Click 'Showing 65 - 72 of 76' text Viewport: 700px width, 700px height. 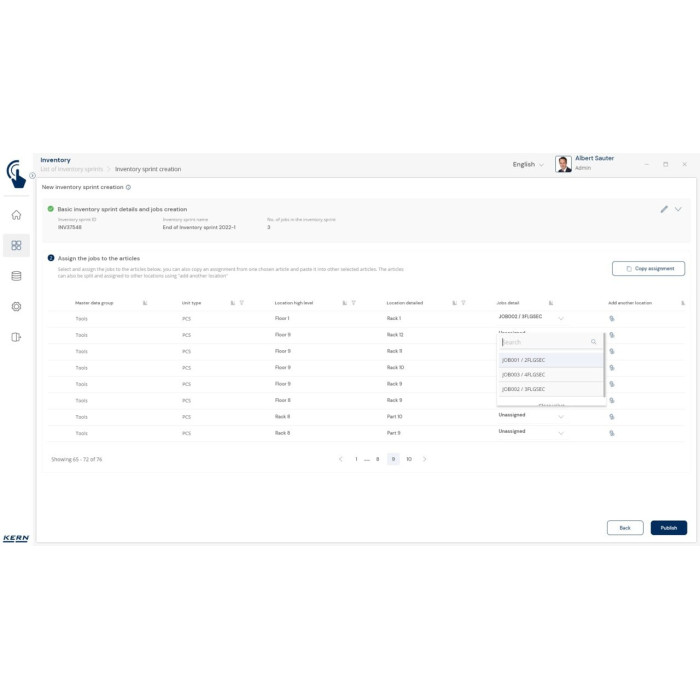77,459
